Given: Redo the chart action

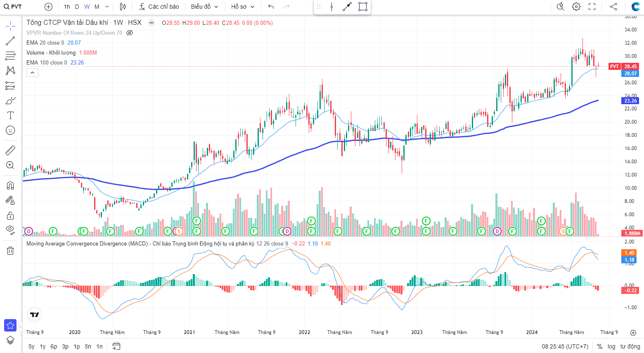Looking at the screenshot, I should pyautogui.click(x=287, y=7).
